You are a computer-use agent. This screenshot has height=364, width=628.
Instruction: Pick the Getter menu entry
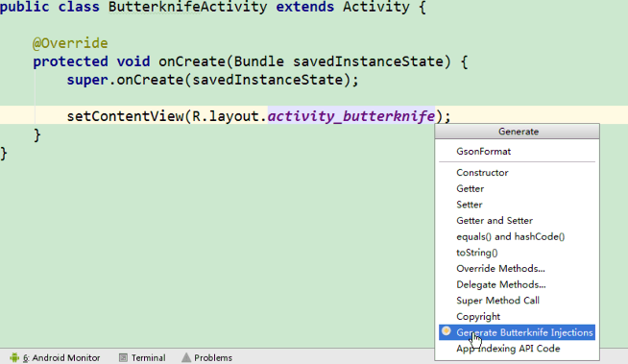pyautogui.click(x=517, y=188)
